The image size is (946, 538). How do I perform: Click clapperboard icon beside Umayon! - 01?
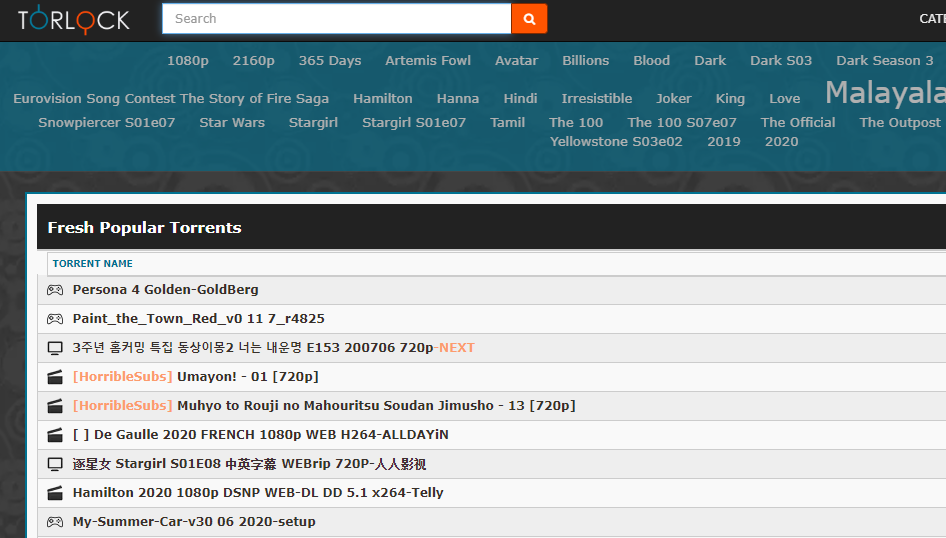click(x=55, y=377)
